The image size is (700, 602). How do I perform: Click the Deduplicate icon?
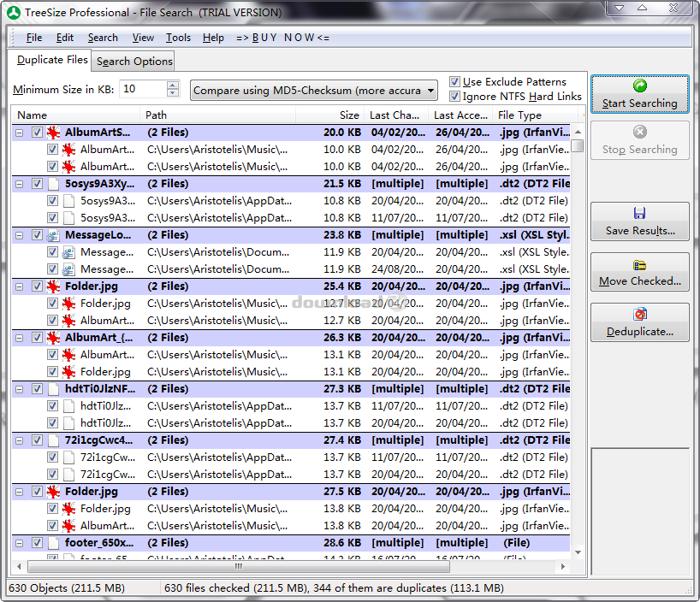coord(639,313)
